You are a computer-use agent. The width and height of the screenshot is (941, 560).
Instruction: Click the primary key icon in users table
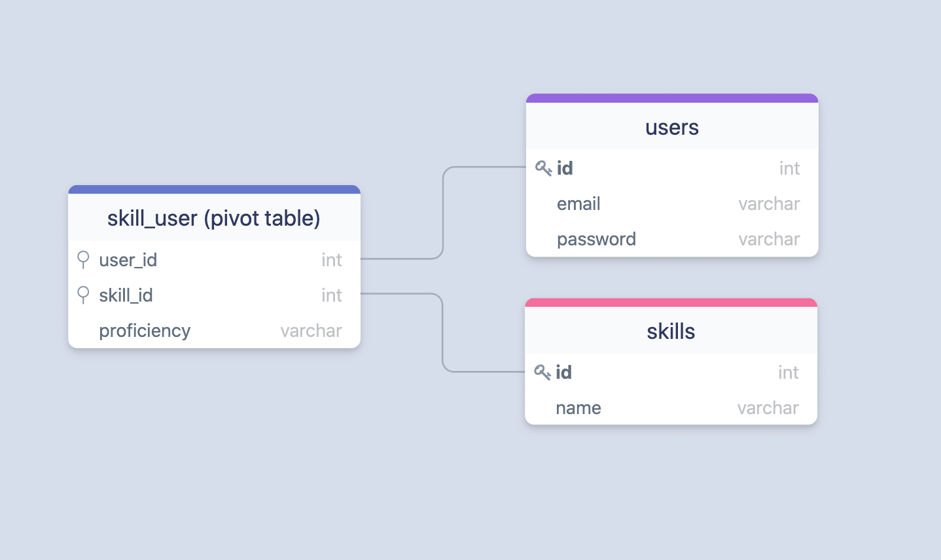click(x=543, y=168)
